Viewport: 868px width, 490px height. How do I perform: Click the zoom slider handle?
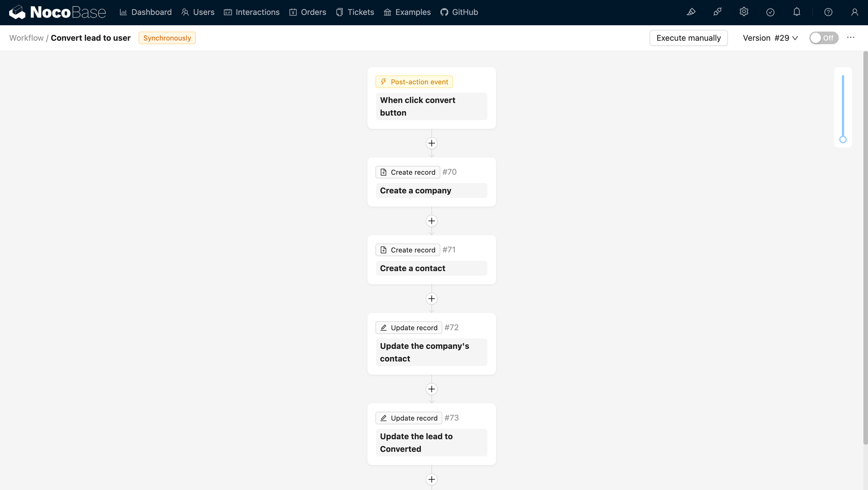pos(843,139)
